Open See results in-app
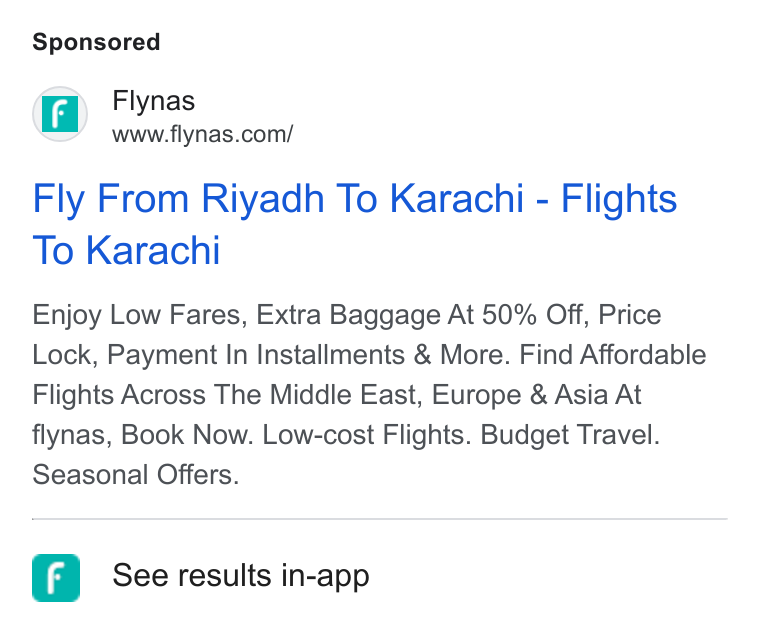This screenshot has height=636, width=760. point(241,575)
